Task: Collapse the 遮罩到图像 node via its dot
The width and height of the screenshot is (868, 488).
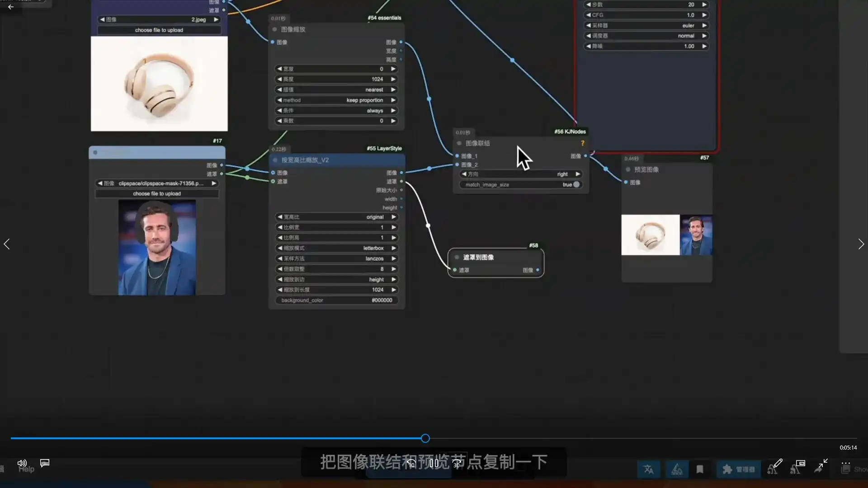Action: (x=457, y=257)
